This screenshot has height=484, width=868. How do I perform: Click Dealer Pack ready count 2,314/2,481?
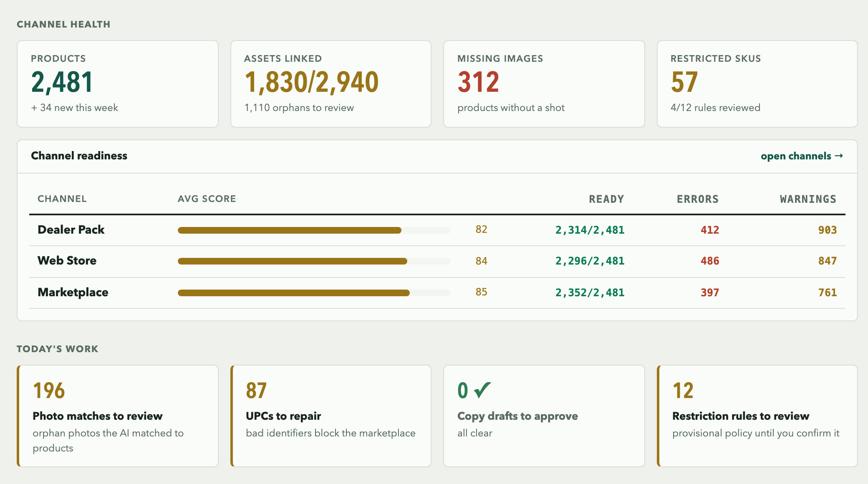coord(590,230)
